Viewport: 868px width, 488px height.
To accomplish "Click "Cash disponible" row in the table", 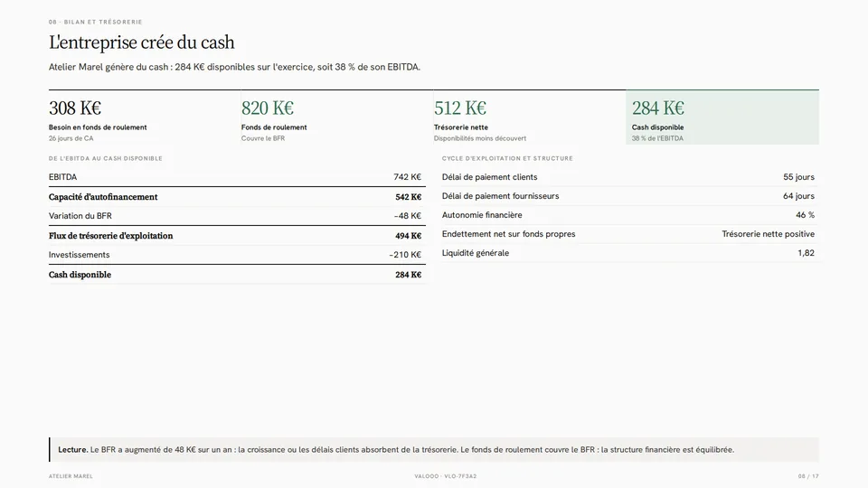I will click(237, 275).
